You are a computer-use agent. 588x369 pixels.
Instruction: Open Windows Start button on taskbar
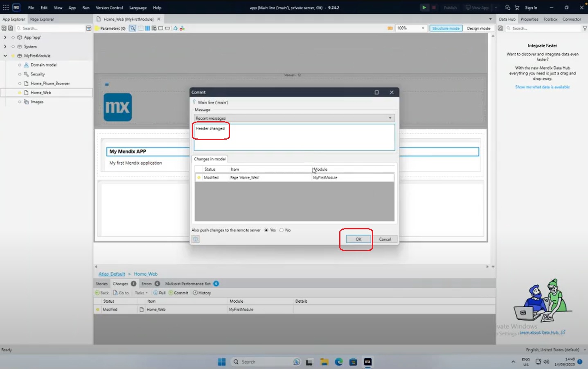click(222, 362)
